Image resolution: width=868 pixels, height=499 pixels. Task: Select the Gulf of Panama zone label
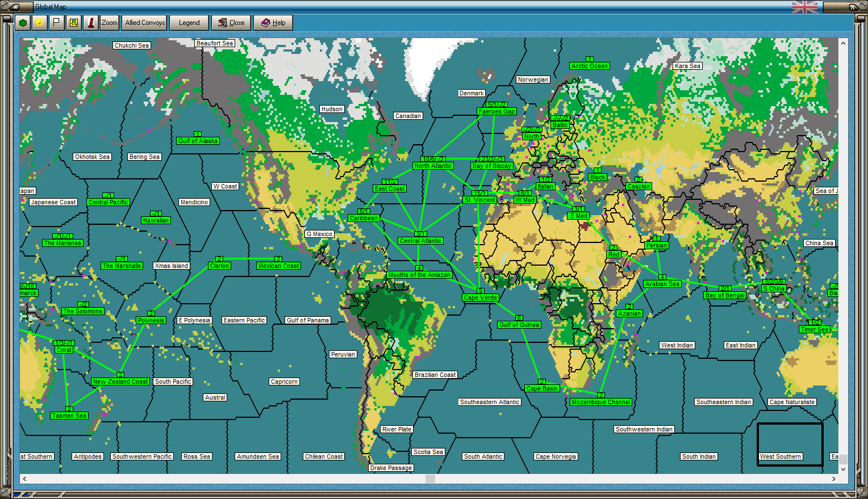pos(308,320)
